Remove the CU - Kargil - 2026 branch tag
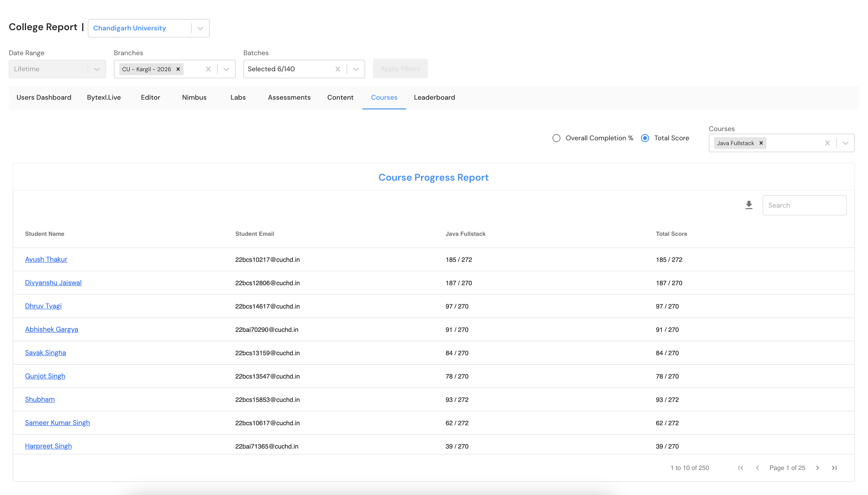 click(178, 69)
